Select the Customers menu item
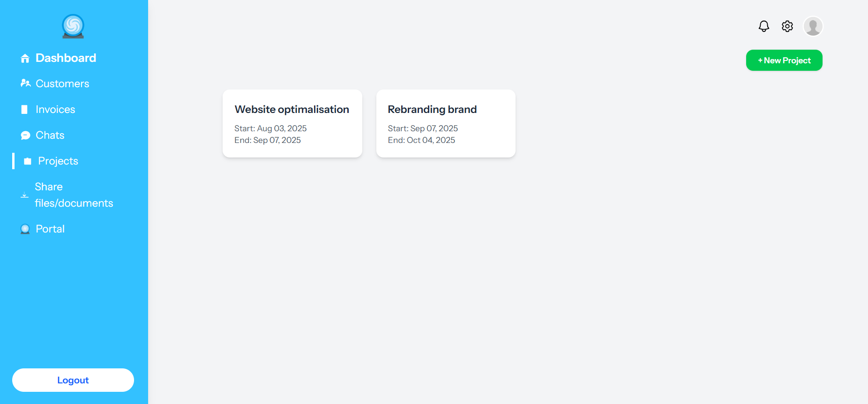The height and width of the screenshot is (404, 868). pos(62,83)
